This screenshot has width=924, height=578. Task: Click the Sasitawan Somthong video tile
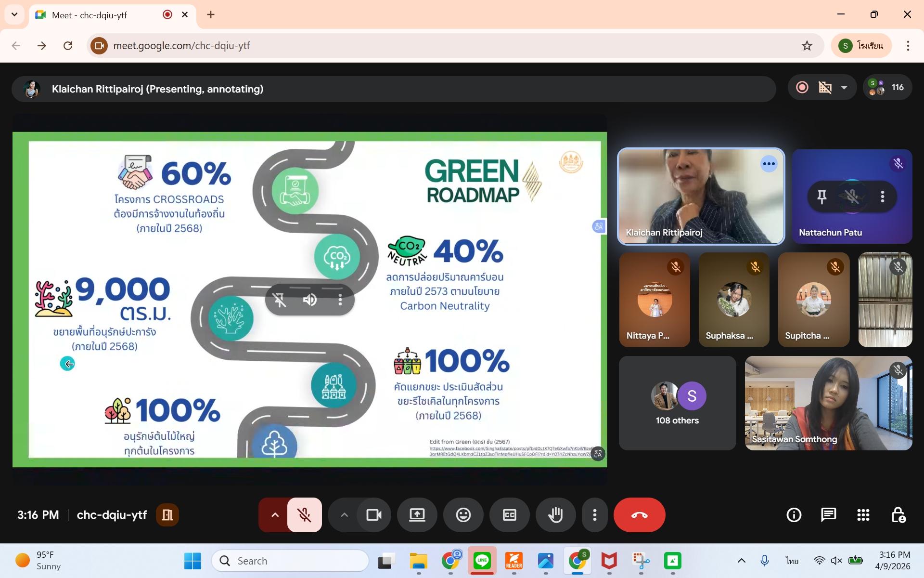click(828, 403)
